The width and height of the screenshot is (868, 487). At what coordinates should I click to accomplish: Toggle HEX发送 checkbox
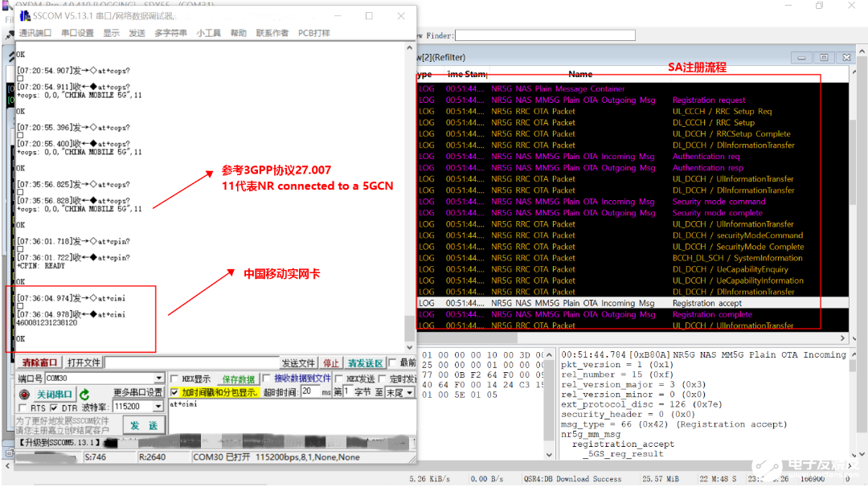tap(339, 379)
